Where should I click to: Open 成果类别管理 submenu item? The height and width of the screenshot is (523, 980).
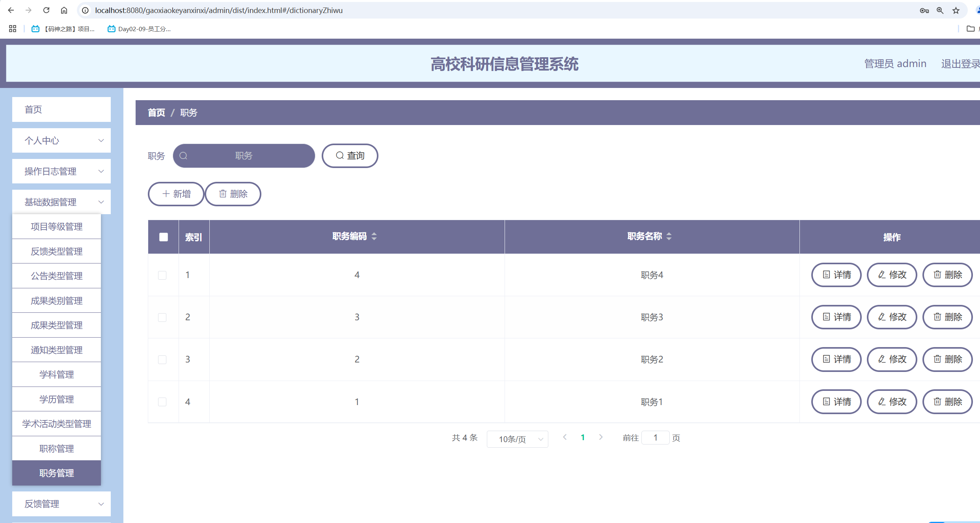coord(57,301)
